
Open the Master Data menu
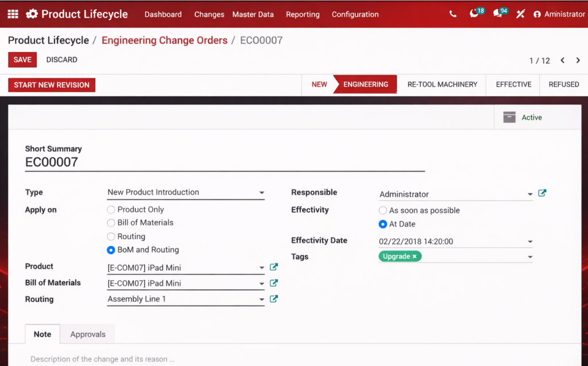click(253, 14)
